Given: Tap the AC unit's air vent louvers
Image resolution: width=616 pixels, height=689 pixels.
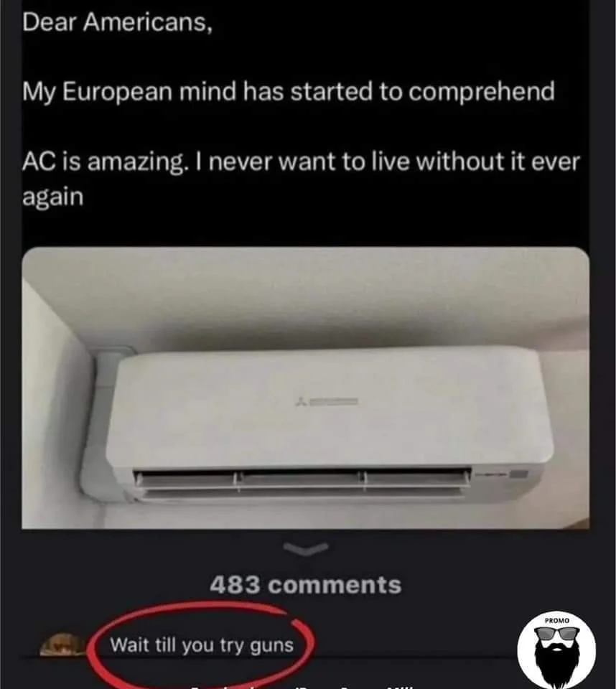Looking at the screenshot, I should coord(302,484).
